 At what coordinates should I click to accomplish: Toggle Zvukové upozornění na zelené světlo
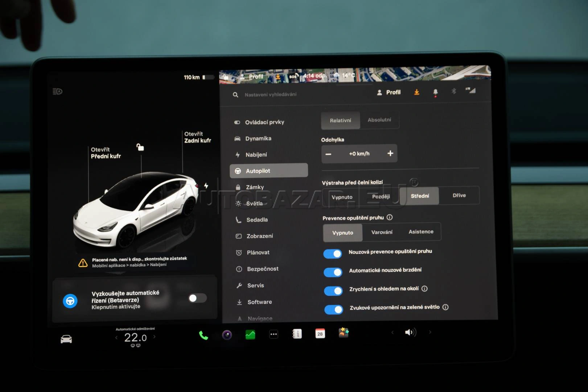click(x=334, y=310)
